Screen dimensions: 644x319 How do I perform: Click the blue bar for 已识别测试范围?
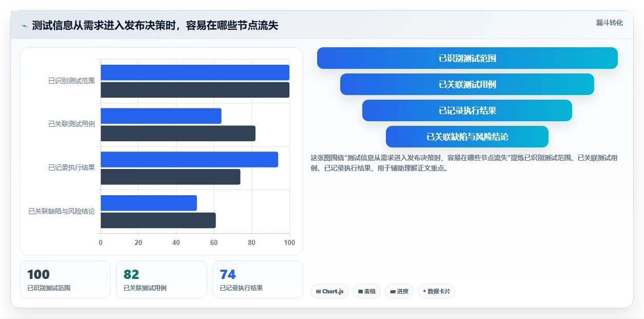(195, 72)
